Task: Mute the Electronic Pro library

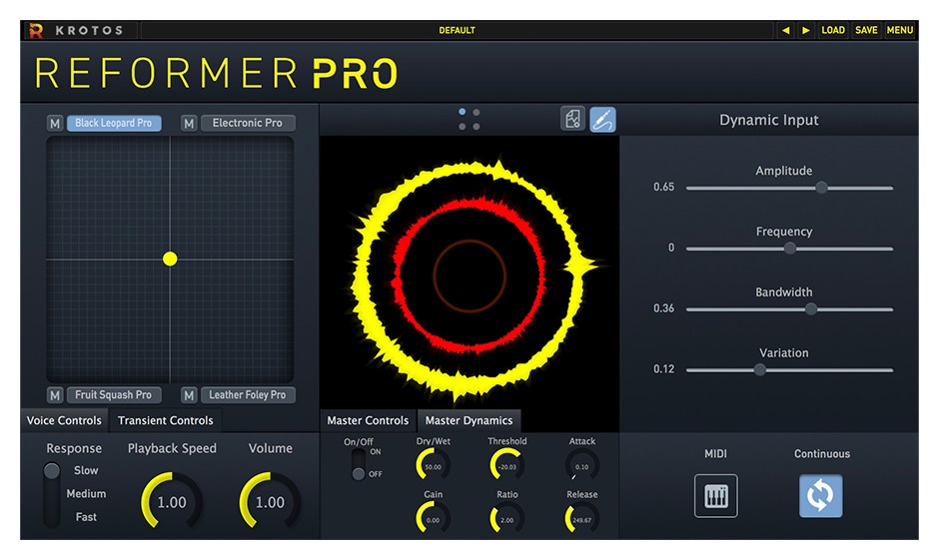Action: point(189,124)
